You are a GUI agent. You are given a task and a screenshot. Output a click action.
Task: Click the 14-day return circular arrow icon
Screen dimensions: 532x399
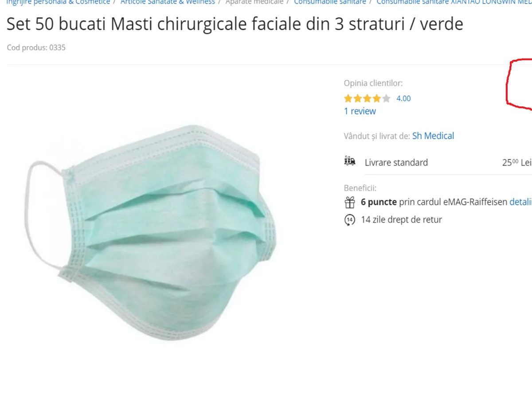350,220
